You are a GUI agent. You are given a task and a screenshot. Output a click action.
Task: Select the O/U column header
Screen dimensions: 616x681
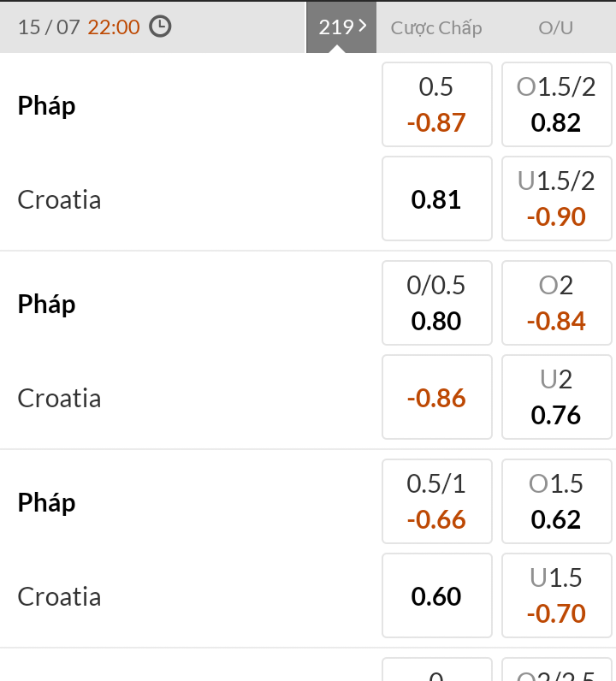coord(555,27)
